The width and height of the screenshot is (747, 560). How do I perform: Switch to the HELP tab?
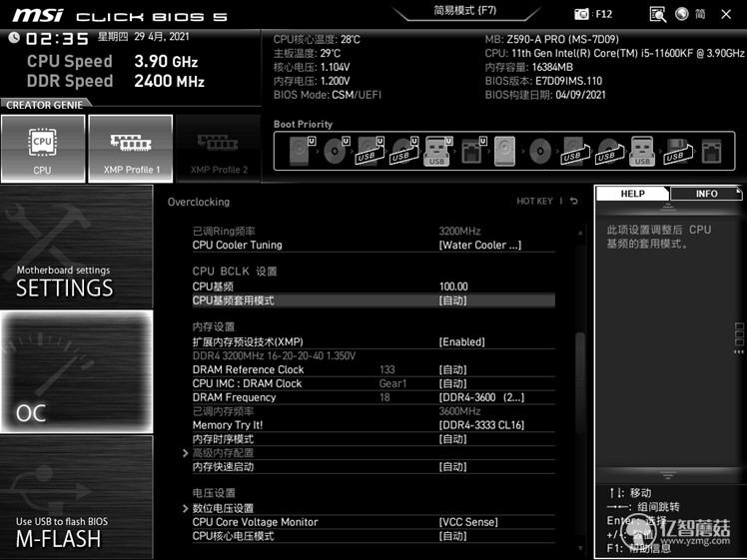tap(632, 194)
